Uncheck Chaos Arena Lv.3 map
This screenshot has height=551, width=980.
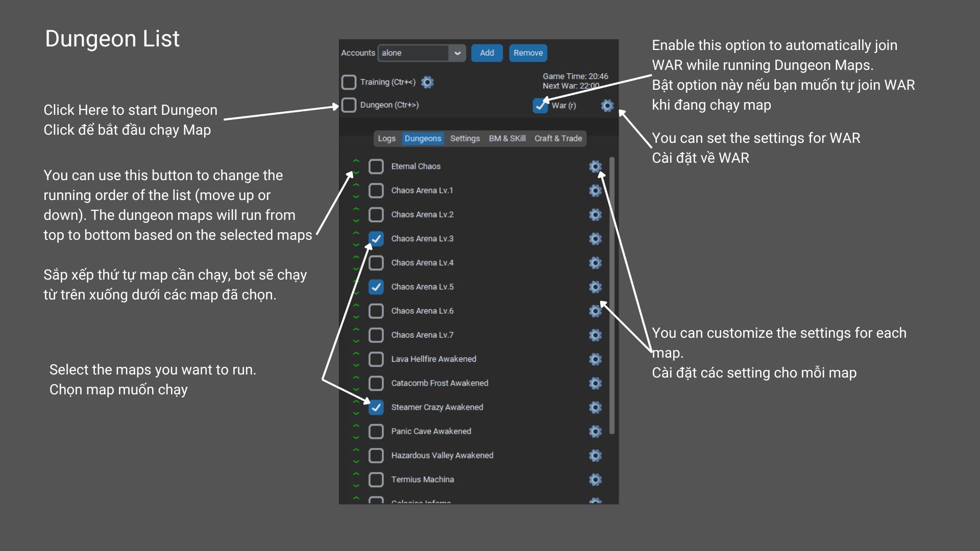376,238
